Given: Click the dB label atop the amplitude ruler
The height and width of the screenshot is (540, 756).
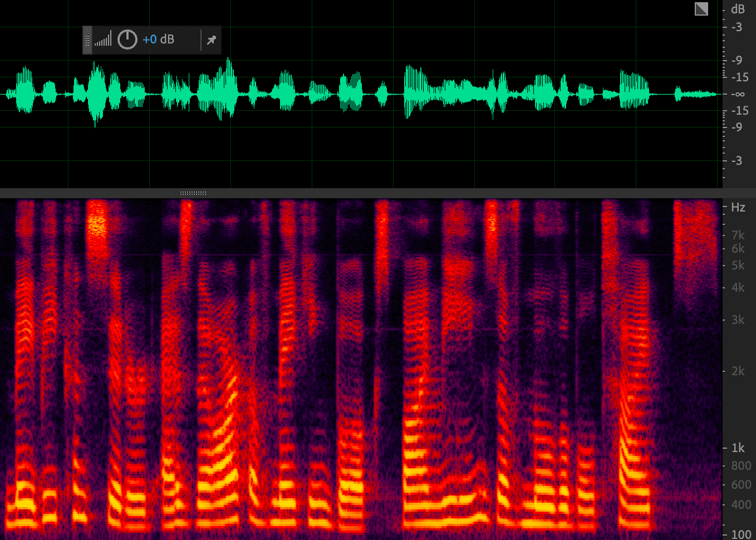Looking at the screenshot, I should (738, 9).
